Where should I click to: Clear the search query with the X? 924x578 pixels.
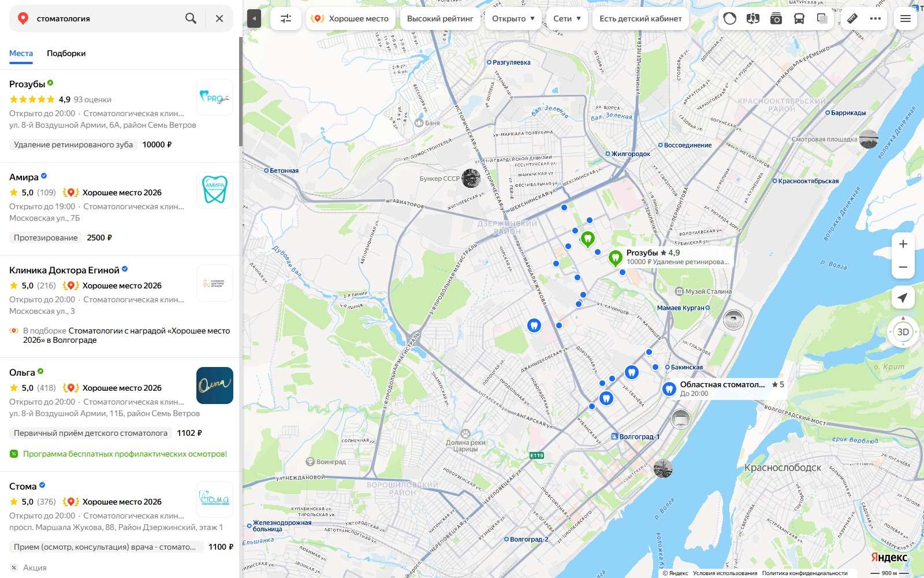(x=219, y=18)
